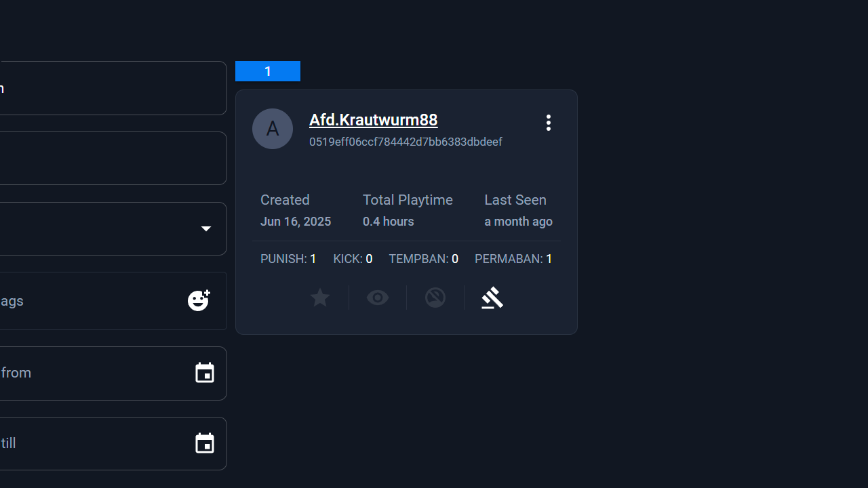Focus the 'from' date input field
Screen dimensions: 868x488
88,373
